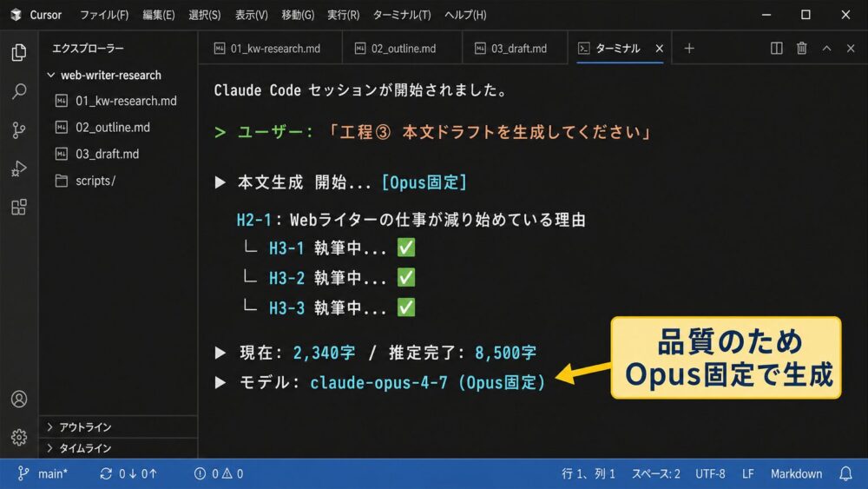Image resolution: width=868 pixels, height=489 pixels.
Task: Click 行 1、列 1 cursor position
Action: point(589,473)
